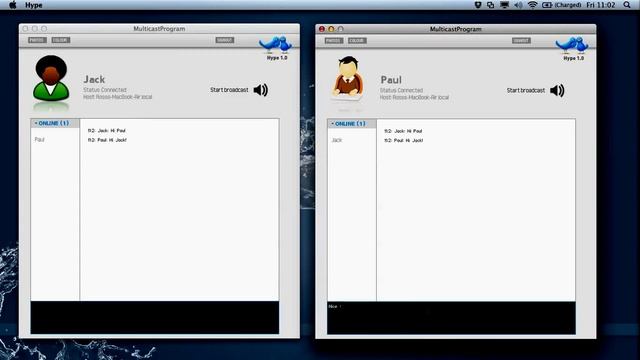The width and height of the screenshot is (640, 360).
Task: Click the Status Connected text under Paul
Action: click(x=401, y=90)
